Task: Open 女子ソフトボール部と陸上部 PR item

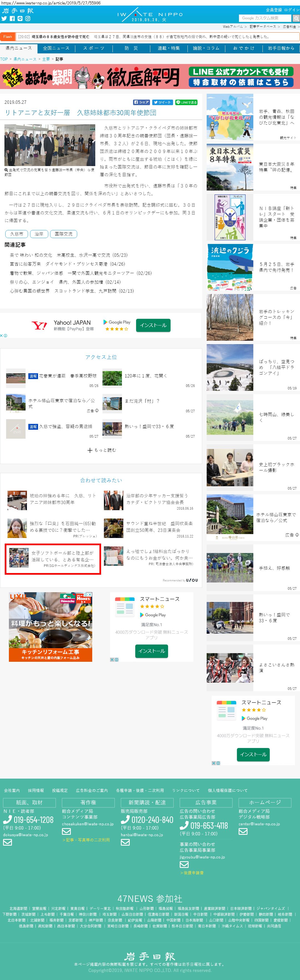Action: (x=53, y=559)
